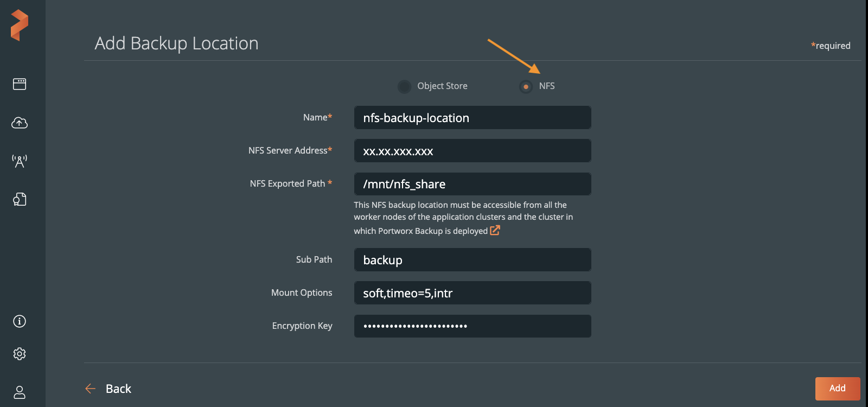The height and width of the screenshot is (407, 868).
Task: Click the info circle icon
Action: click(20, 321)
